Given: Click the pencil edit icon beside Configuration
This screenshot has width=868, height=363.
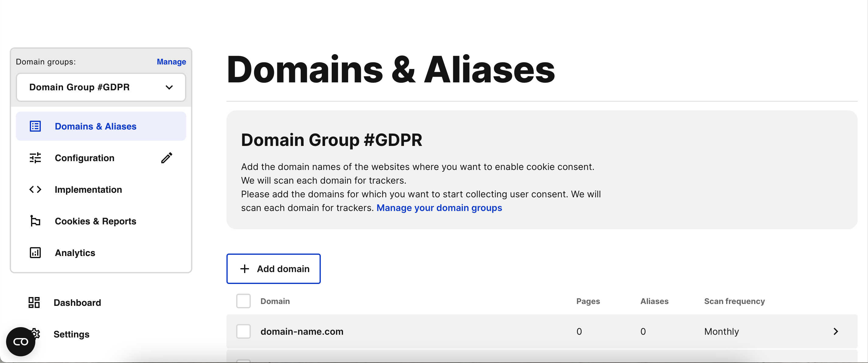Looking at the screenshot, I should coord(167,157).
